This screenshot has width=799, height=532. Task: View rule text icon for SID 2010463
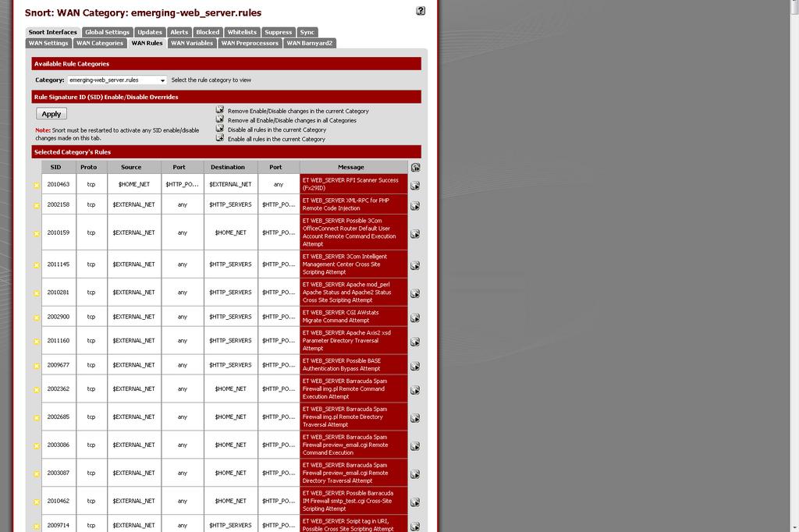pyautogui.click(x=415, y=186)
